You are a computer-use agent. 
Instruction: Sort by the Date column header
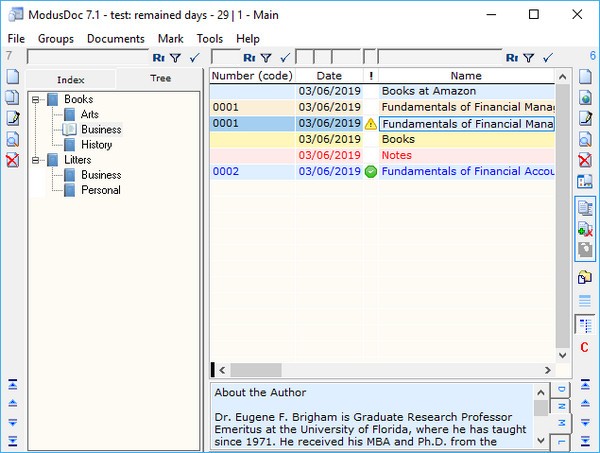(x=329, y=76)
